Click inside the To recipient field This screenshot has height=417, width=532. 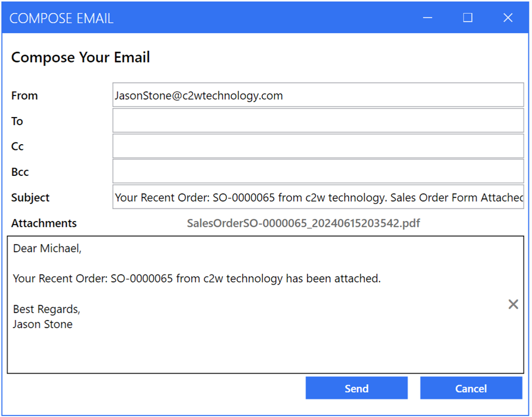318,121
